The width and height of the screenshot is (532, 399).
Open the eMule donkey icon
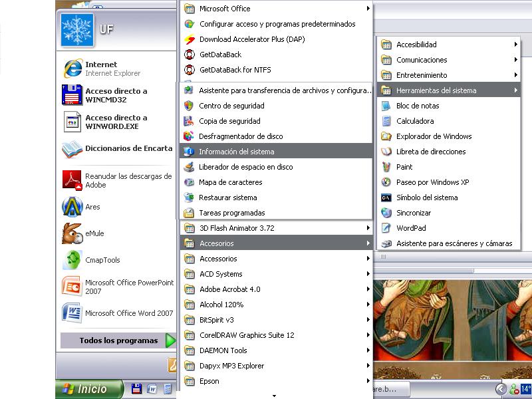[x=72, y=233]
